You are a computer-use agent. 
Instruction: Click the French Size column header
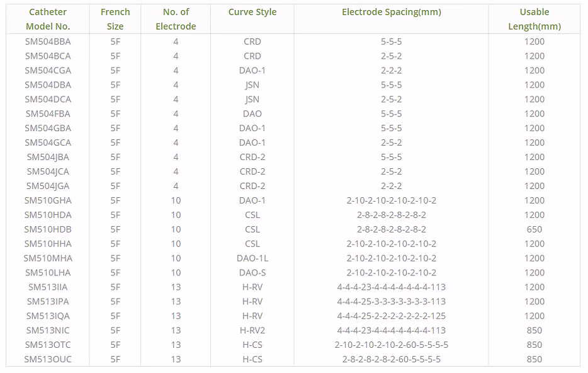115,19
